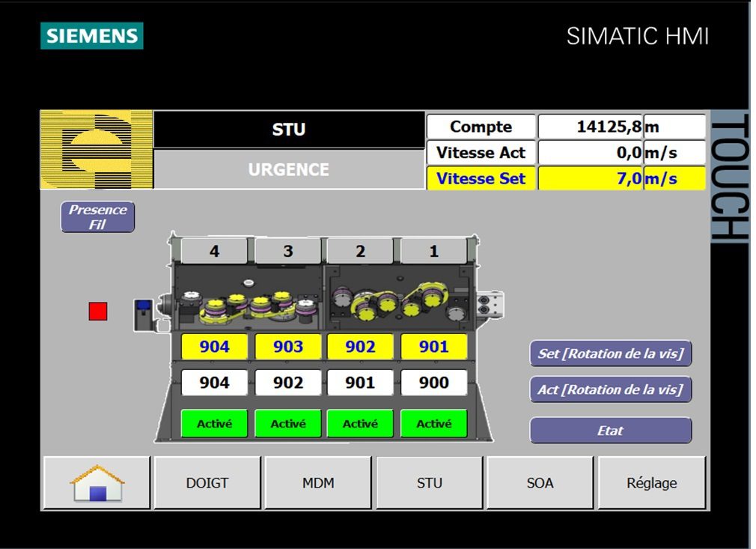
Task: Open the DOIGT screen
Action: pyautogui.click(x=207, y=483)
